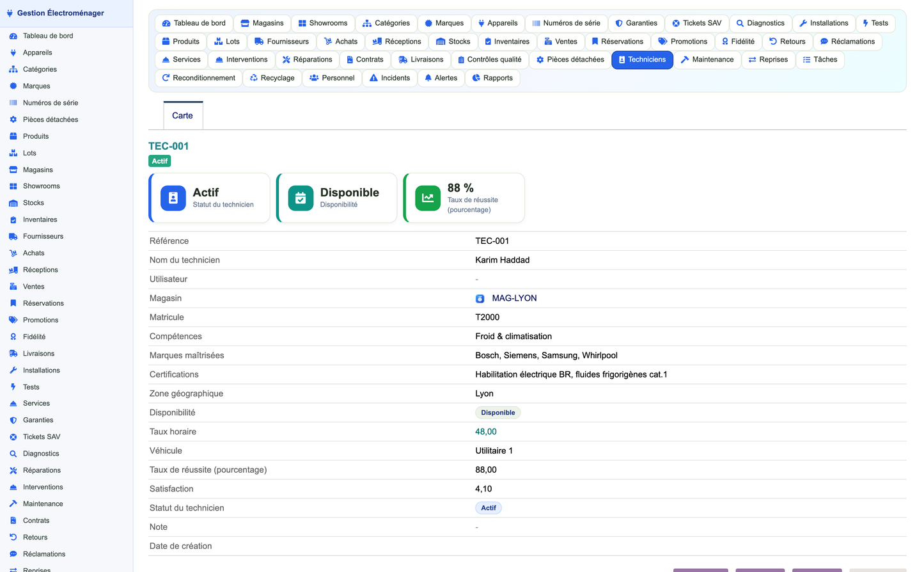924x572 pixels.
Task: Click the Tickets SAV lifebuoy icon in sidebar
Action: coord(13,437)
